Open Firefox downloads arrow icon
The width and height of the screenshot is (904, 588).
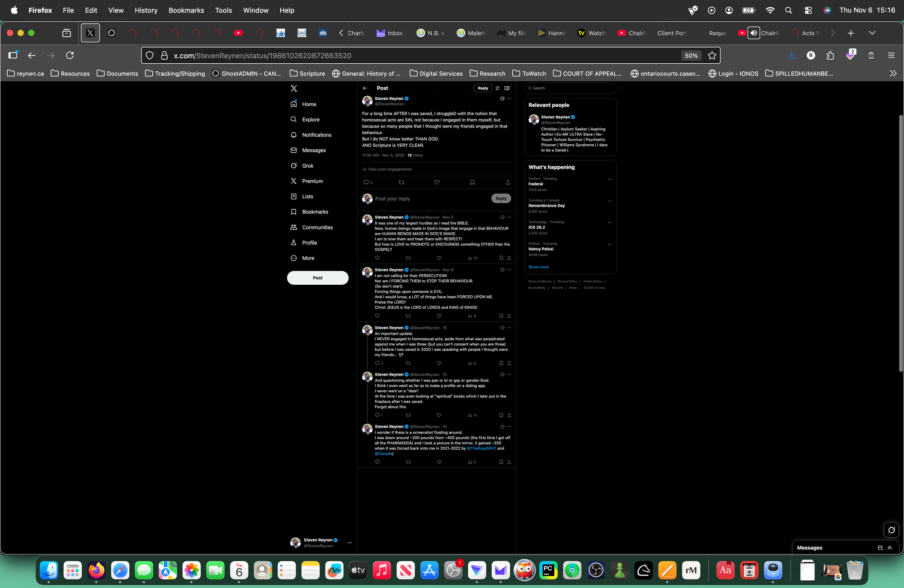click(791, 56)
